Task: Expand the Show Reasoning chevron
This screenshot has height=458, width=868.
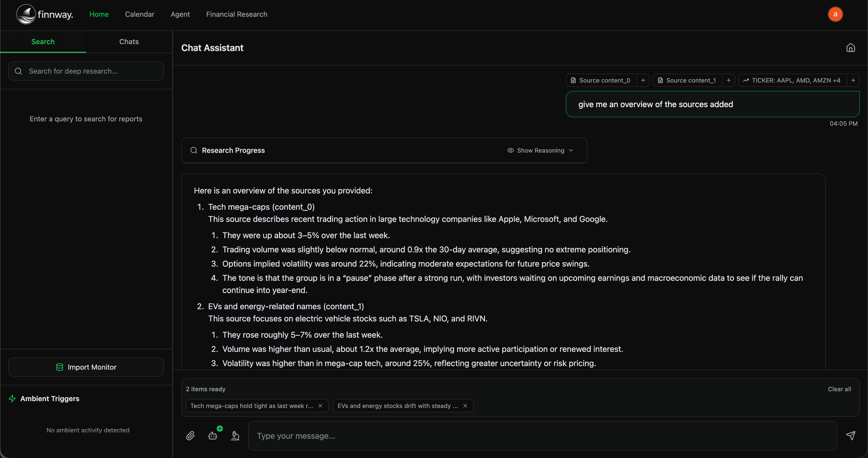Action: coord(571,150)
